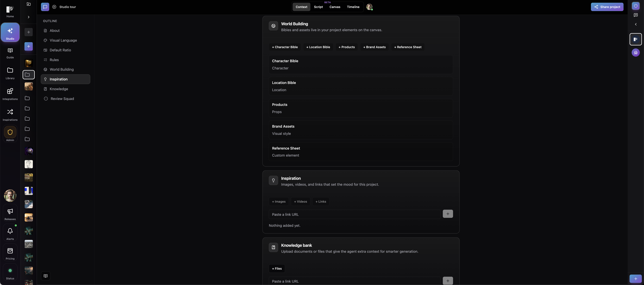Click the collaborator avatar in top bar

coord(369,7)
